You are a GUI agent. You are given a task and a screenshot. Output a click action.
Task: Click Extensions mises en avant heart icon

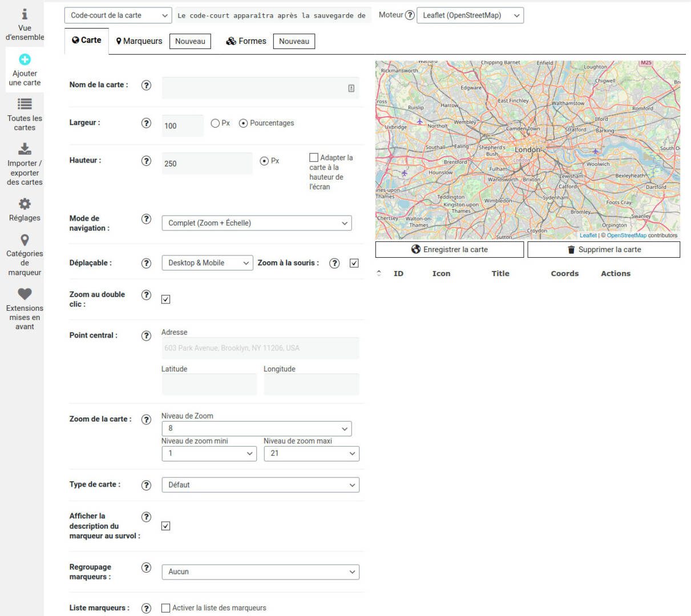tap(25, 294)
